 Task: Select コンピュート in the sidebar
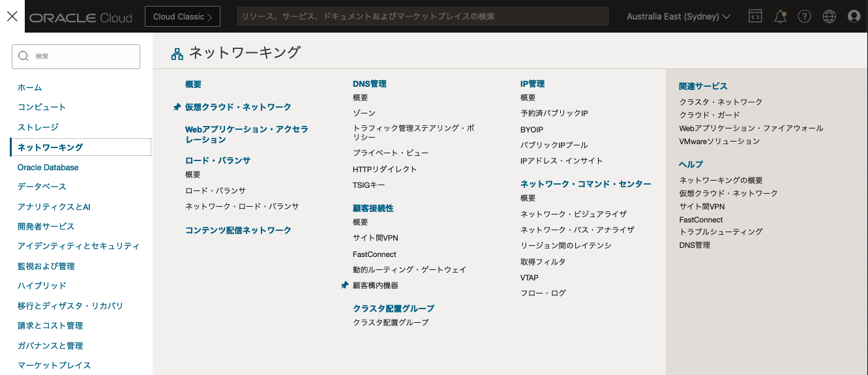click(42, 107)
